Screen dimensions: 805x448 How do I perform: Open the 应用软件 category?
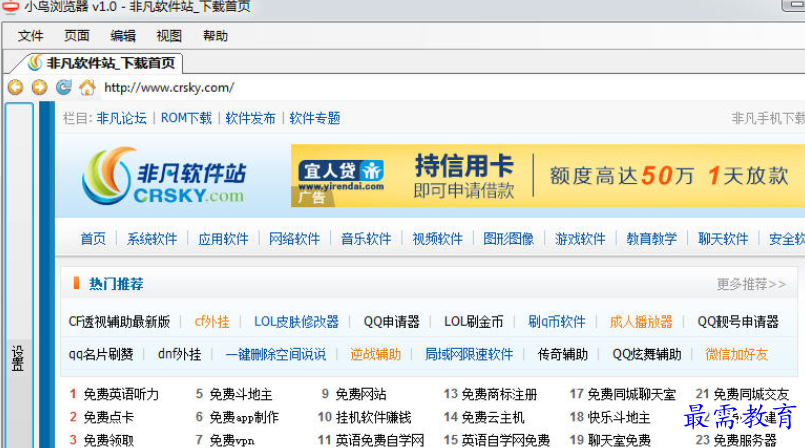click(x=223, y=239)
